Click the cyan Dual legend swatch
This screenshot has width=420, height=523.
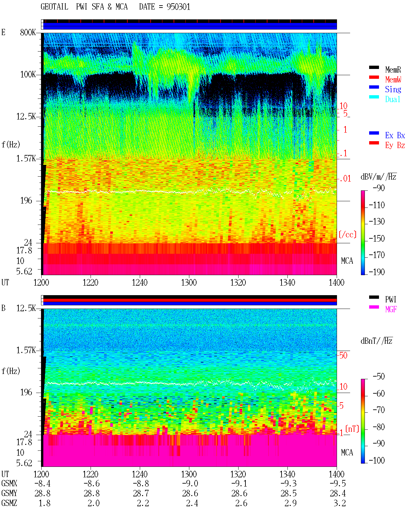[x=374, y=97]
